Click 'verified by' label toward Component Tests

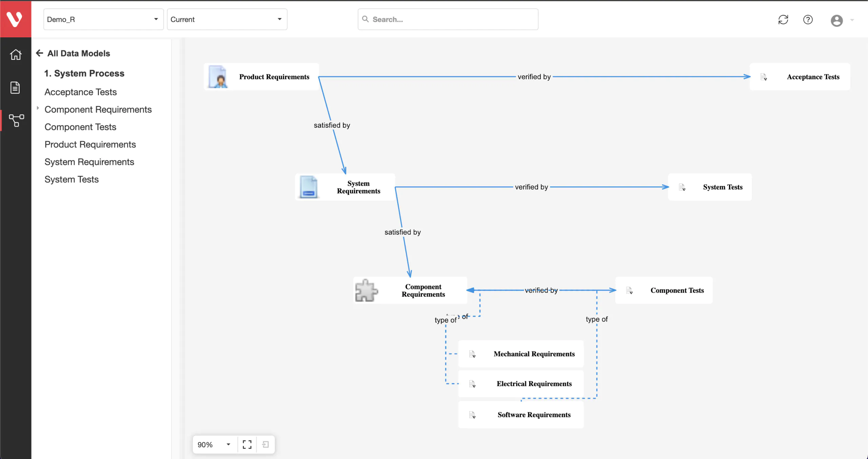(541, 290)
